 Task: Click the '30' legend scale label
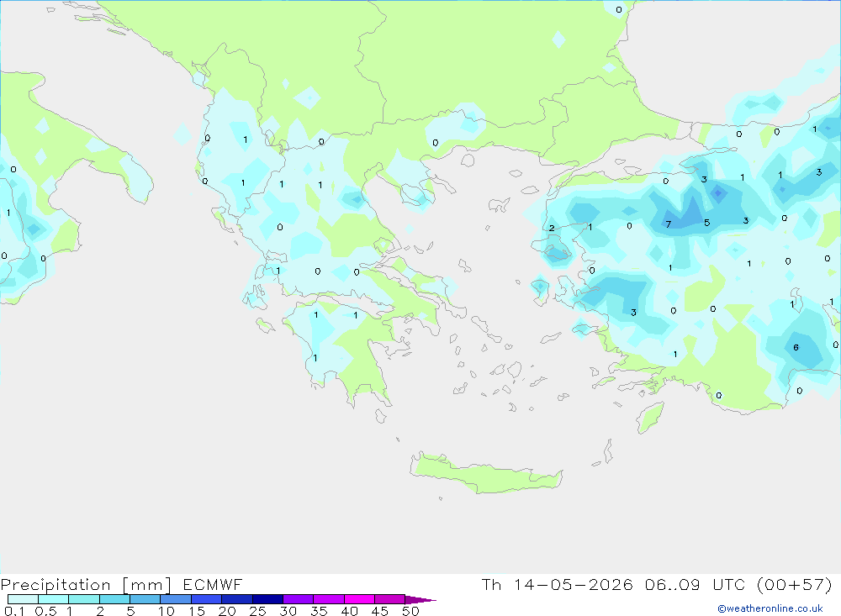(x=288, y=611)
